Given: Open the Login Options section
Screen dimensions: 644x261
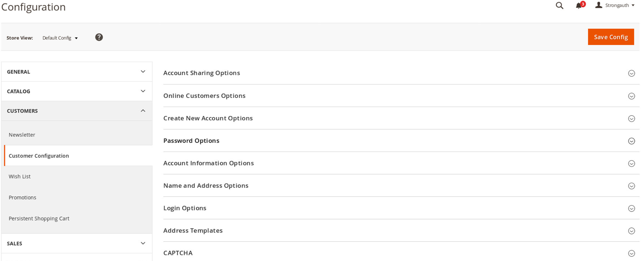Looking at the screenshot, I should (x=401, y=208).
